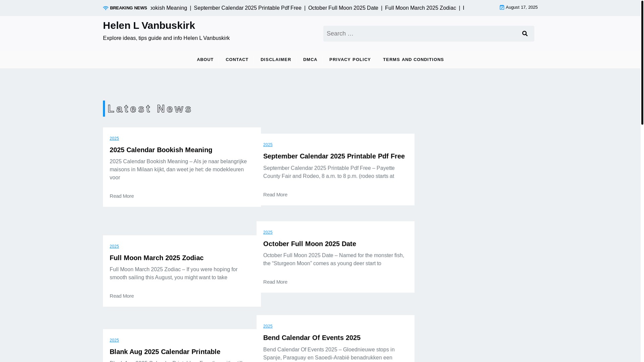Open the October Full Moon 2025 Date article title
The height and width of the screenshot is (362, 644).
click(x=310, y=244)
